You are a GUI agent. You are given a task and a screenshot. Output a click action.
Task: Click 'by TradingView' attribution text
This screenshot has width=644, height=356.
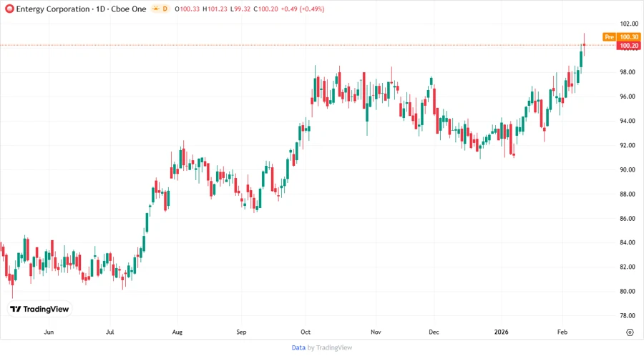point(330,348)
